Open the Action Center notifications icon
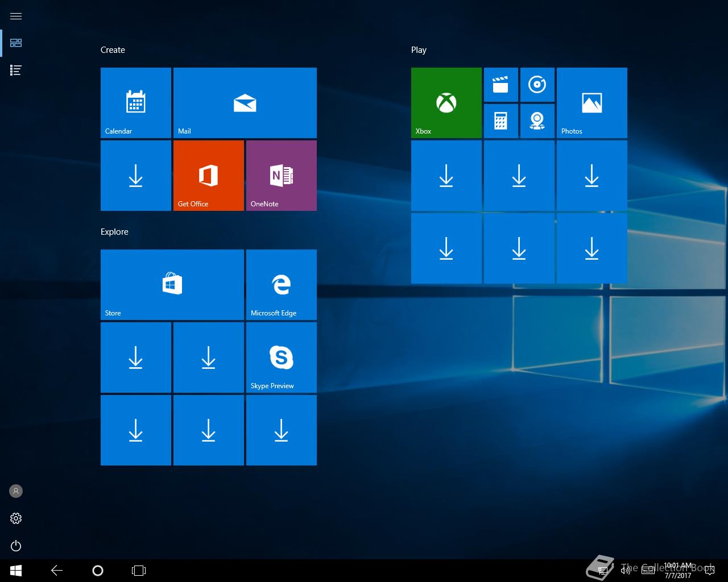 pyautogui.click(x=709, y=571)
